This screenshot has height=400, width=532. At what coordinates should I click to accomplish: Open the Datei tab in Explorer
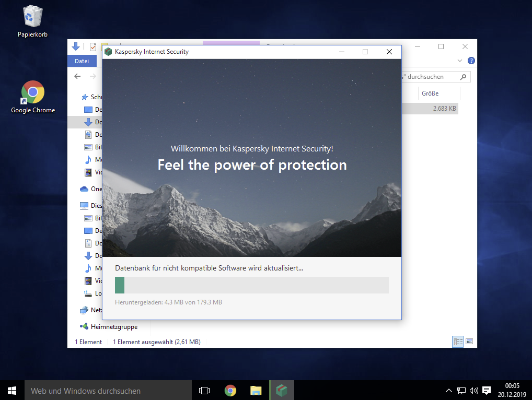pyautogui.click(x=82, y=61)
